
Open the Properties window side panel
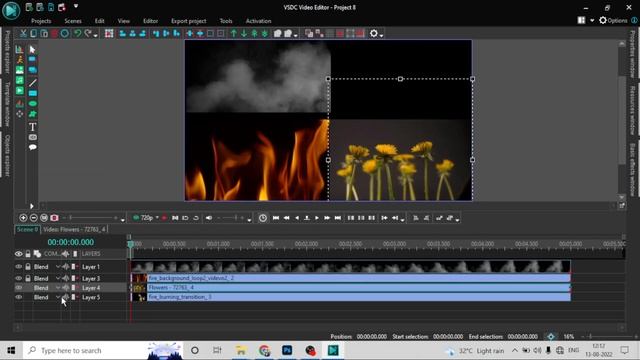pos(632,54)
